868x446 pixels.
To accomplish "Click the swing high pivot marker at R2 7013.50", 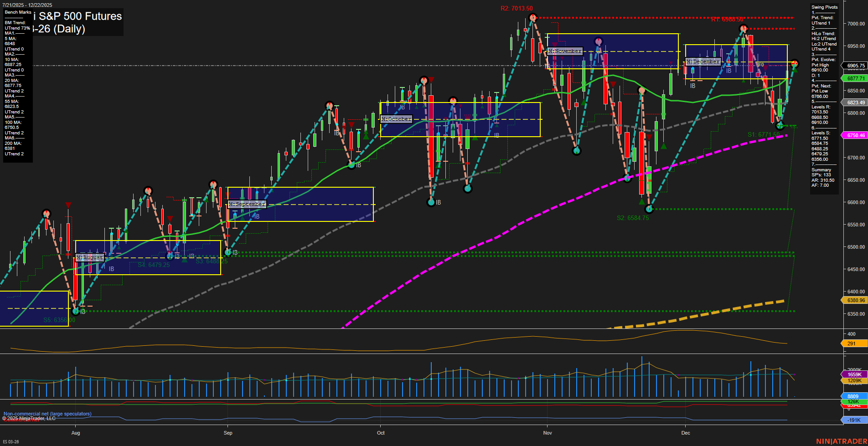I will click(x=532, y=18).
